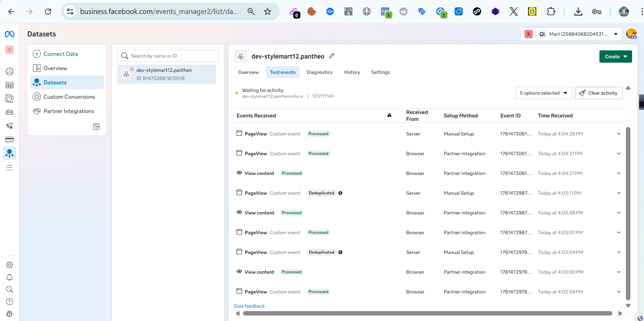Click the Clear activity button

click(598, 93)
